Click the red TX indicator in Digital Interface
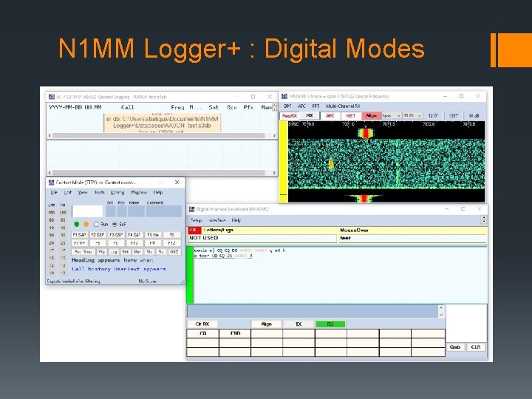 (x=193, y=230)
